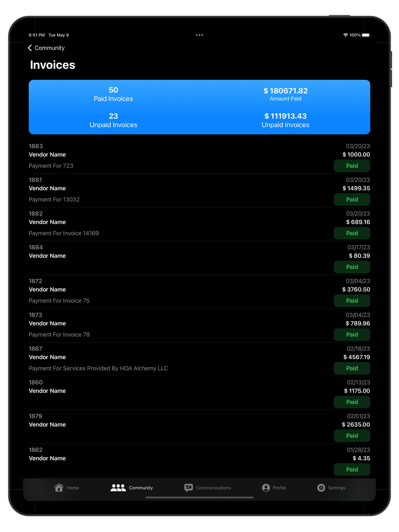Tap Paid badge for invoice 1867
399x532 pixels.
(352, 368)
